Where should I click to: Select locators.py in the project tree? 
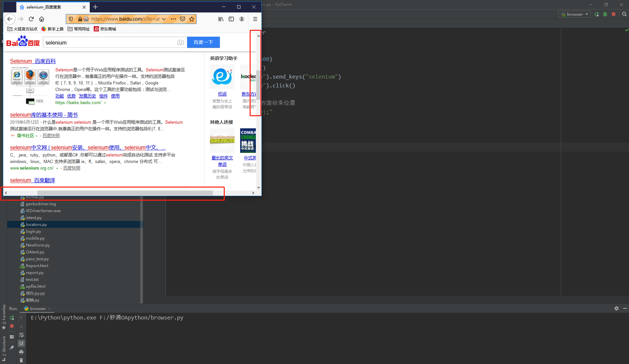(36, 224)
